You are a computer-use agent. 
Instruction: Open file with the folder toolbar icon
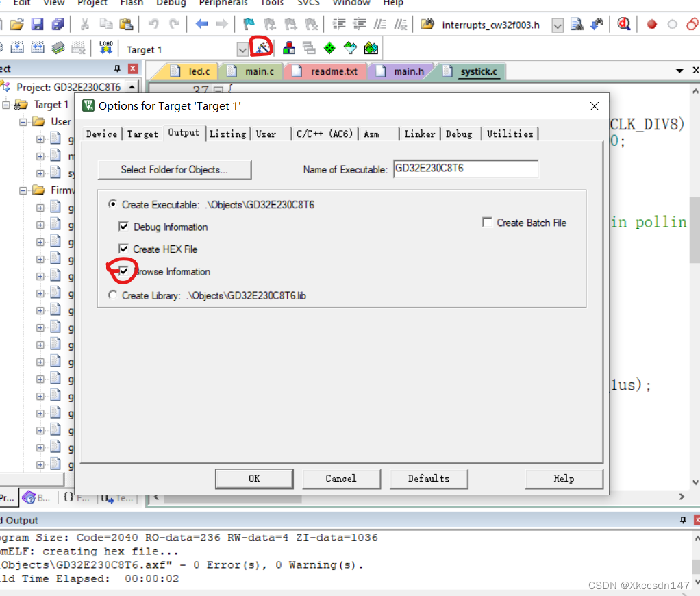(17, 24)
